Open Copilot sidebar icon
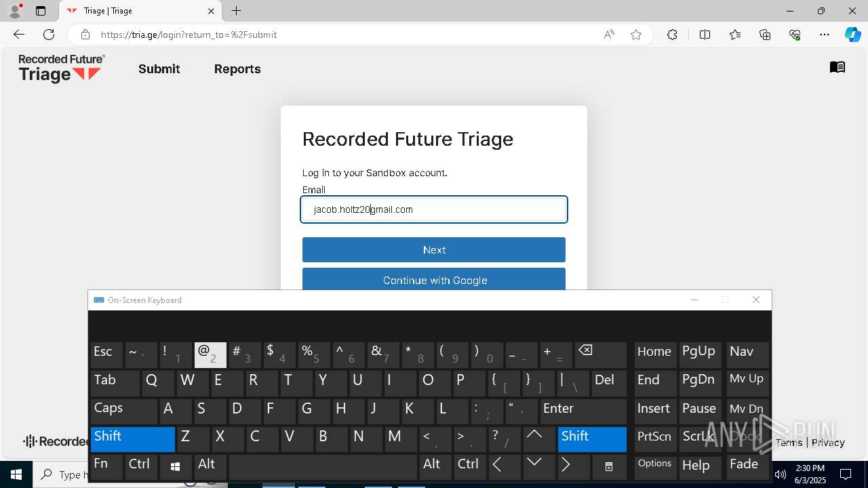 point(852,35)
